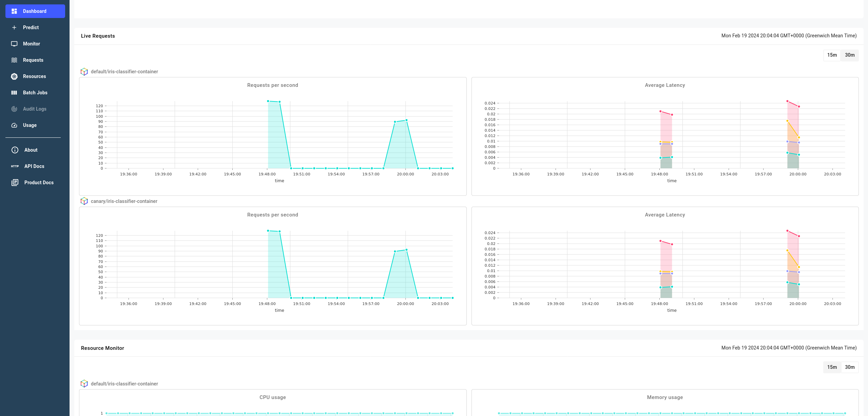Screen dimensions: 868x416
Task: Open the Usage page
Action: tap(35, 125)
